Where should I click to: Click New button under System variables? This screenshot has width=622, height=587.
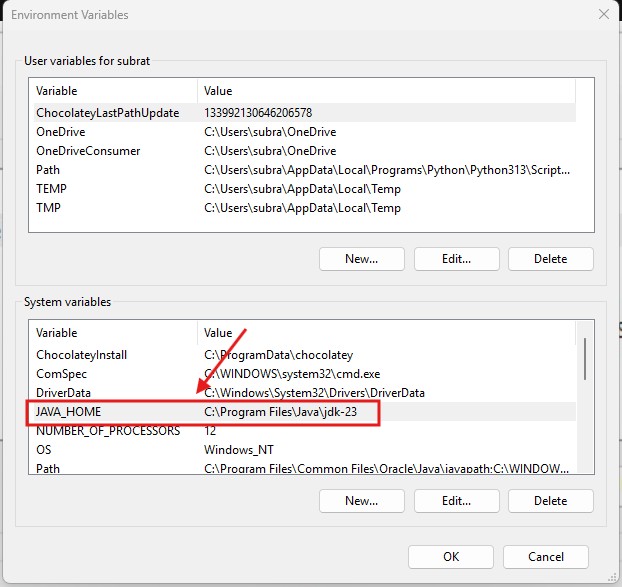tap(361, 500)
